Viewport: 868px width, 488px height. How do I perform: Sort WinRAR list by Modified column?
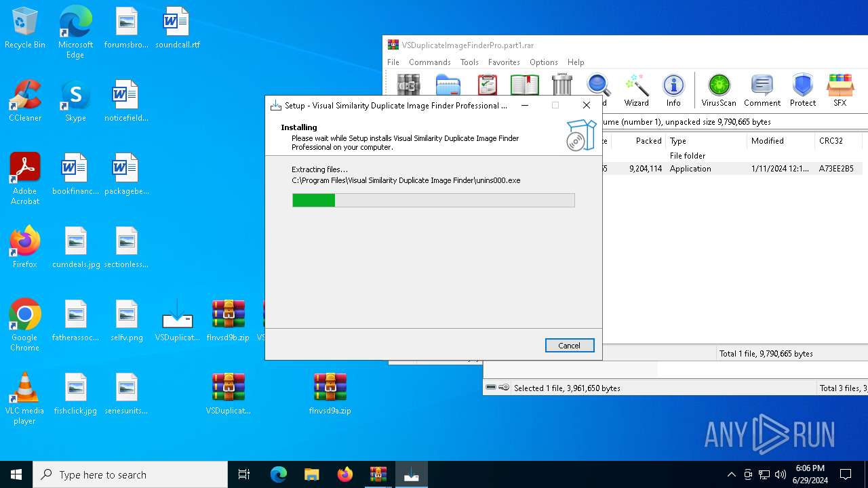[781, 141]
